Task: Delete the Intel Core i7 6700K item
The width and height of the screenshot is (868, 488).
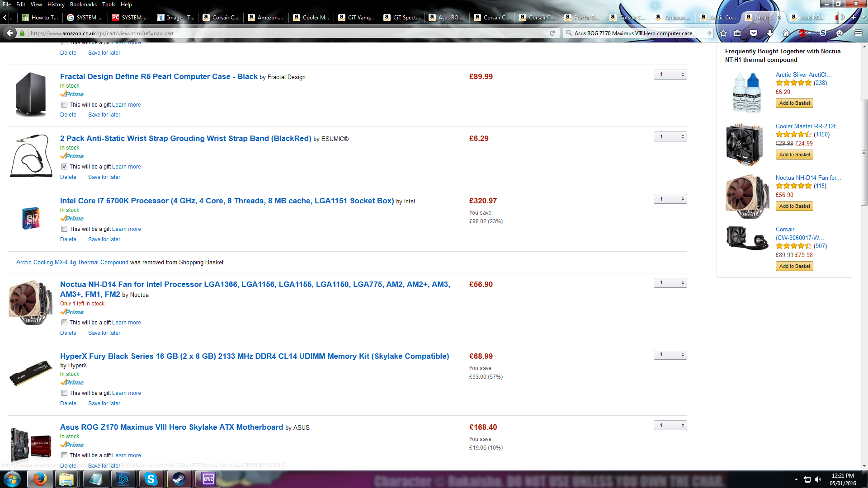Action: coord(68,239)
